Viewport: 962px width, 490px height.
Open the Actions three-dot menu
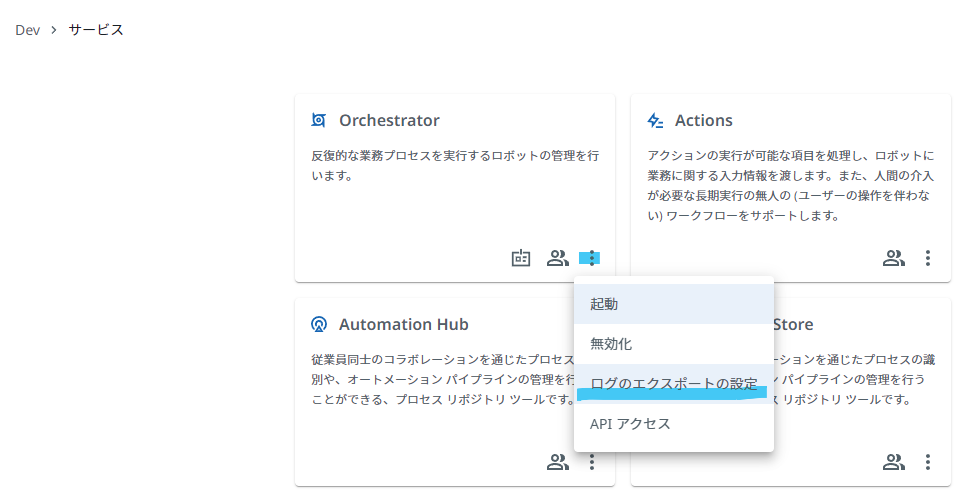[928, 258]
